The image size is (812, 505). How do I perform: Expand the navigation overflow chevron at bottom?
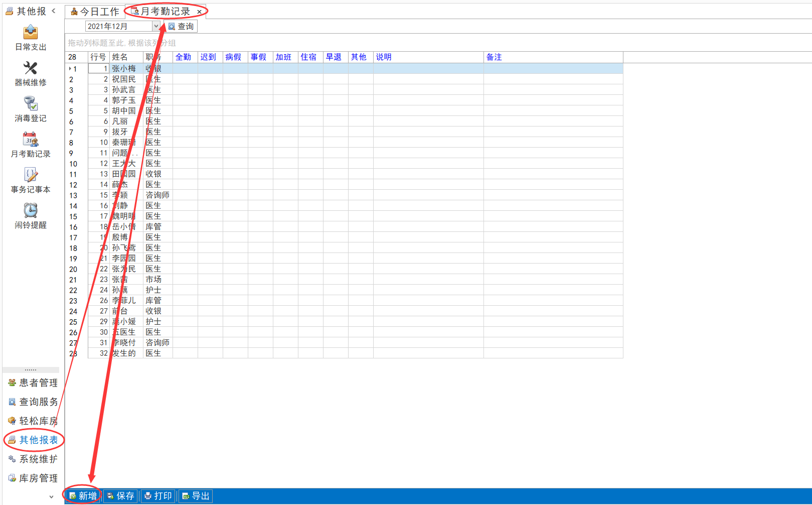click(51, 497)
